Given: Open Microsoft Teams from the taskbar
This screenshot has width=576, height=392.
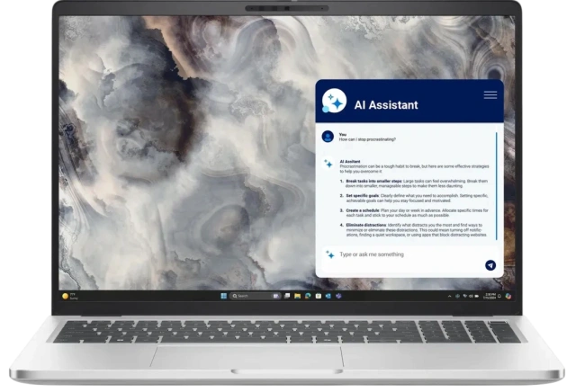Looking at the screenshot, I should click(x=338, y=296).
